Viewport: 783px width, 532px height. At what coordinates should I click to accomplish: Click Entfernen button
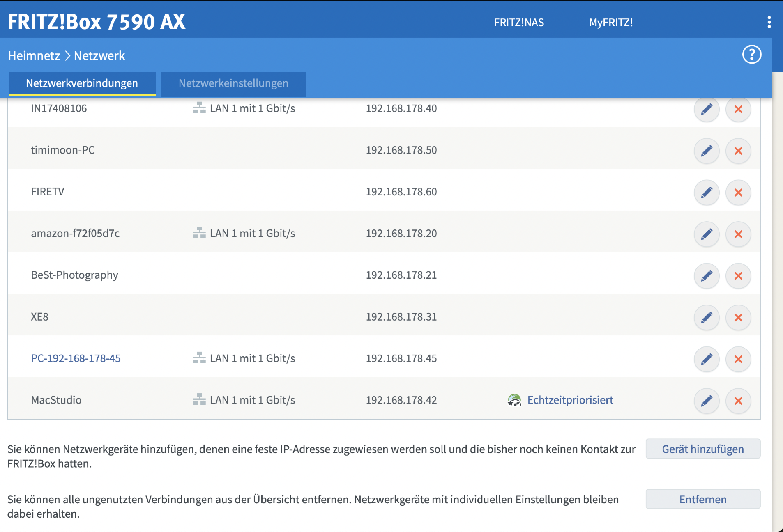pos(703,499)
